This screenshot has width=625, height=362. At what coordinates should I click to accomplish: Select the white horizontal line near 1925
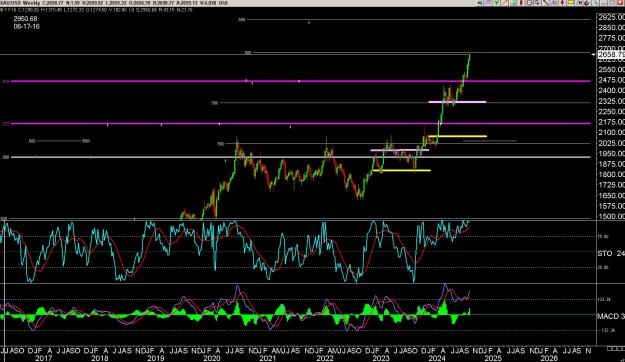[301, 157]
